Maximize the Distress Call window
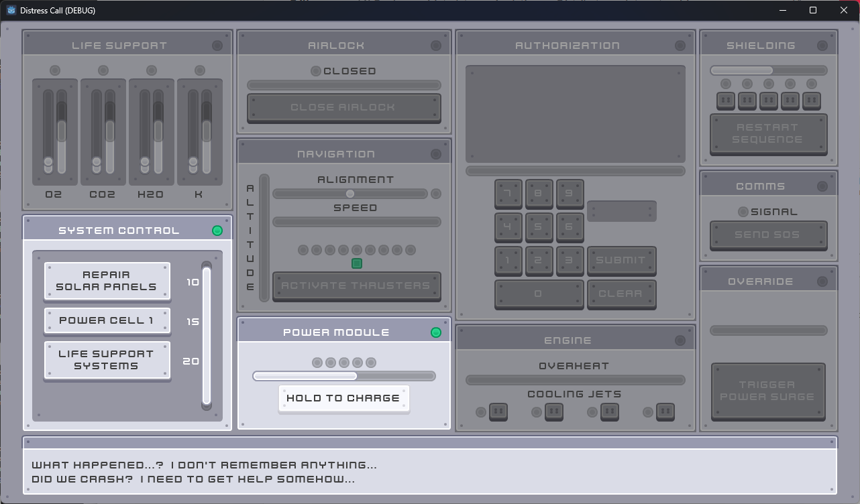 tap(813, 10)
